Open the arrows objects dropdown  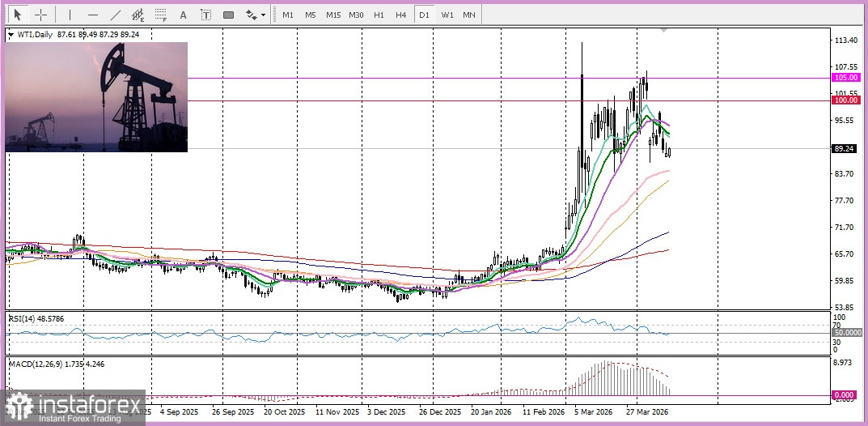[256, 15]
